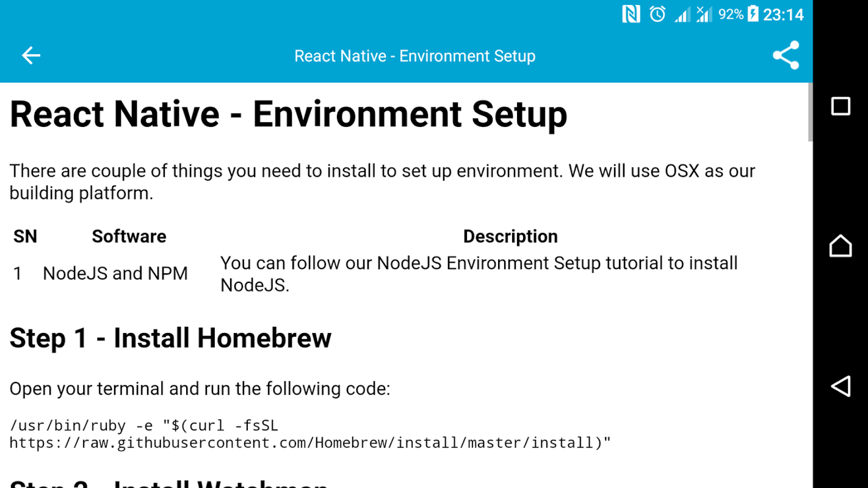This screenshot has height=488, width=868.
Task: Tap the Homebrew curl command text
Action: [x=310, y=434]
